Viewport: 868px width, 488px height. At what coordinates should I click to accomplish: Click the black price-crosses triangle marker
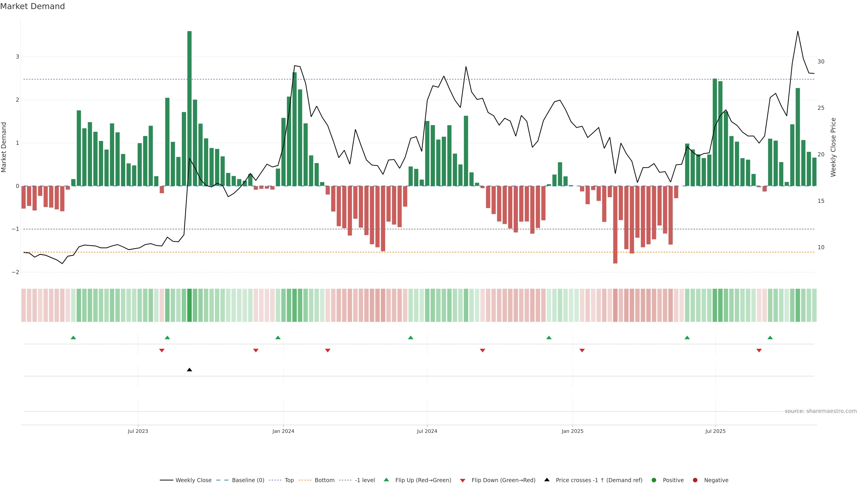coord(189,370)
